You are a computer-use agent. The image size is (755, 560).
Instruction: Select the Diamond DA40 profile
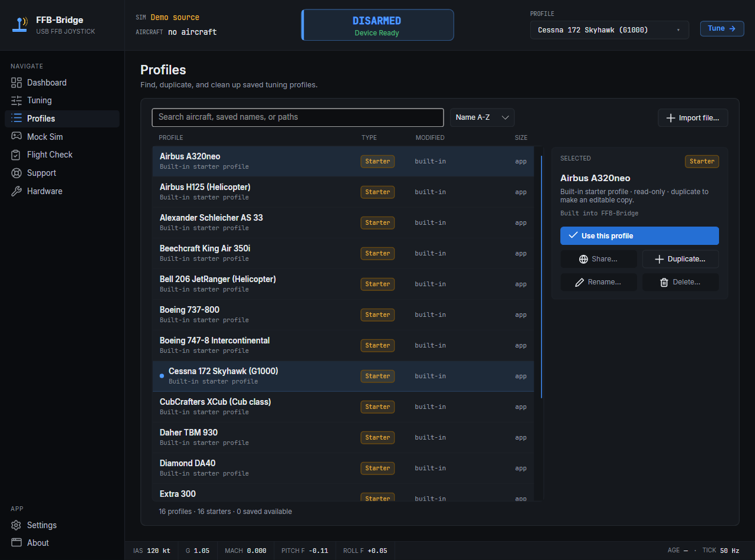[343, 468]
